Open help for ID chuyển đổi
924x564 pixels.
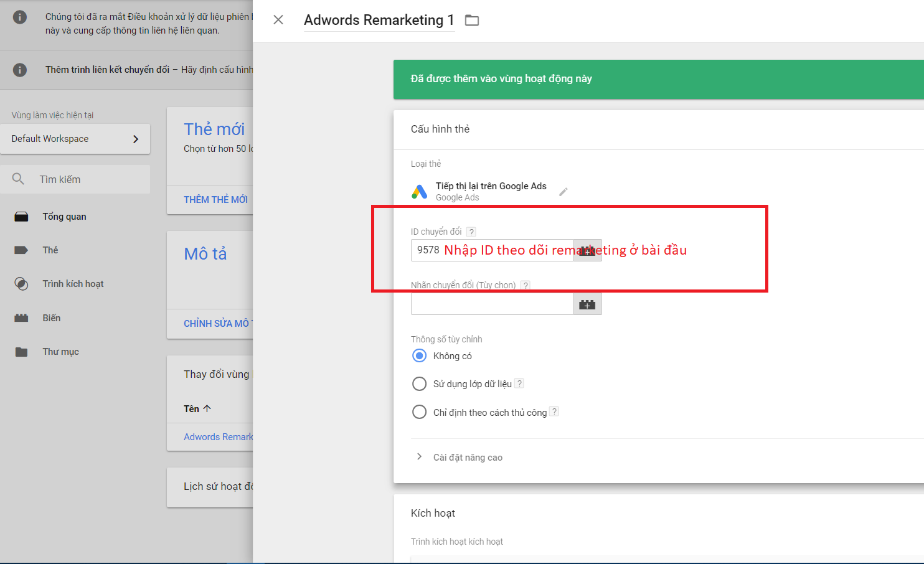471,232
